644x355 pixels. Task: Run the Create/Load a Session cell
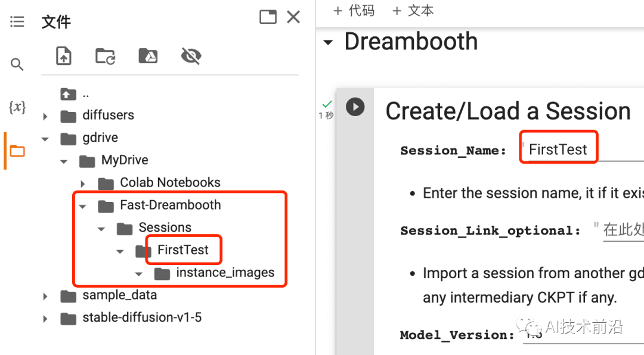click(355, 107)
